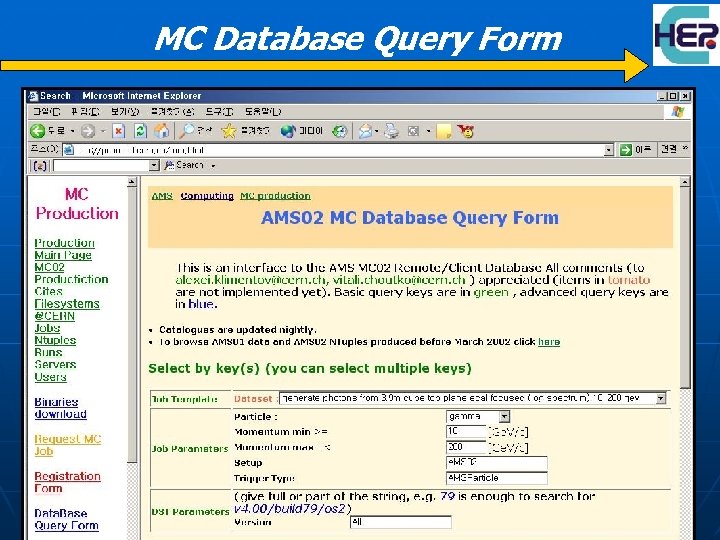Click the Edit page toolbar icon

[413, 131]
